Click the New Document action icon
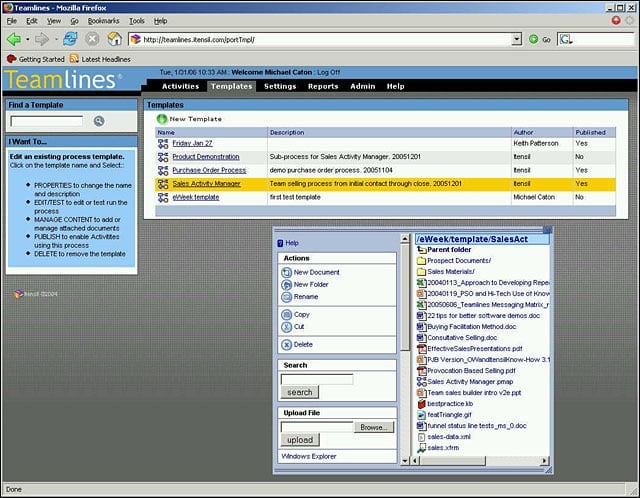The width and height of the screenshot is (640, 498). click(x=287, y=272)
